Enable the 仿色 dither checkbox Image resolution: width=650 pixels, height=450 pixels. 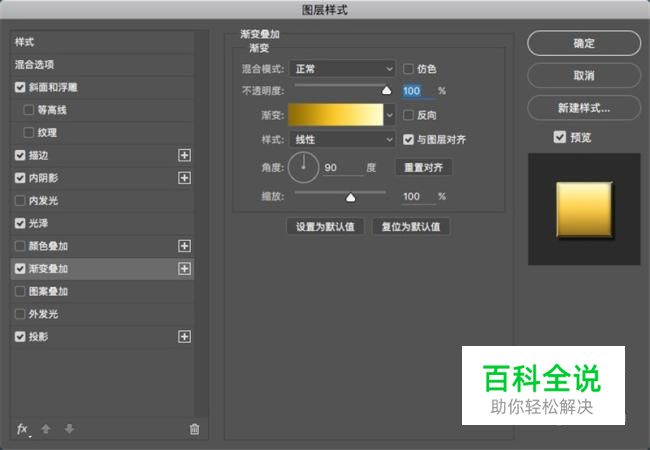[x=408, y=69]
